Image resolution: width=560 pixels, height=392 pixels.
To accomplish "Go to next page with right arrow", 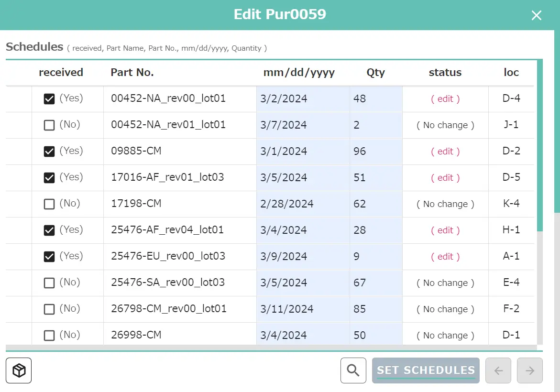I will (x=530, y=370).
